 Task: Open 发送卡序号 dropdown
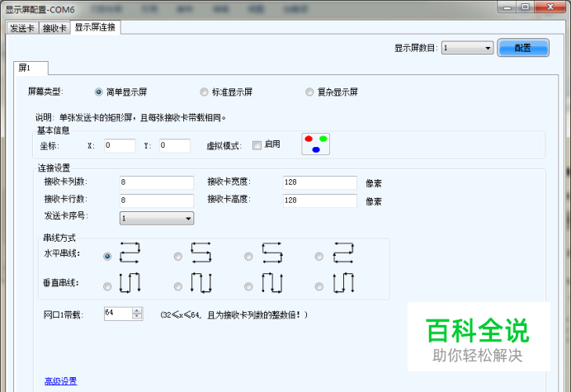tap(157, 218)
